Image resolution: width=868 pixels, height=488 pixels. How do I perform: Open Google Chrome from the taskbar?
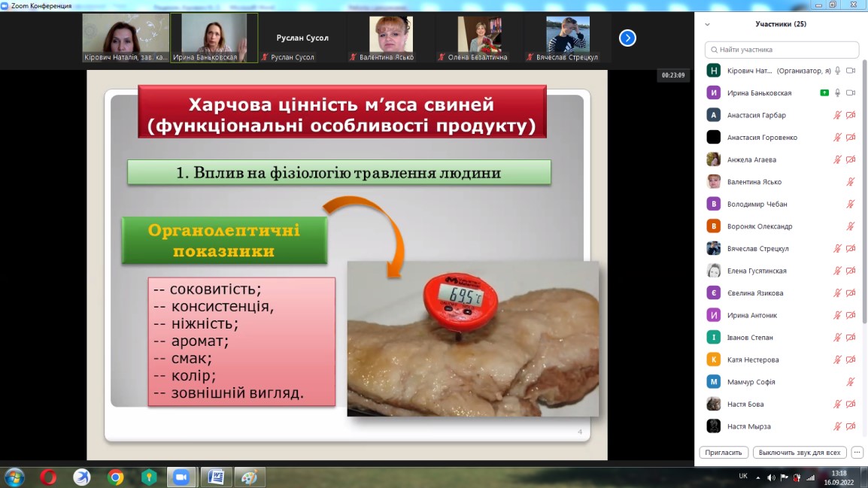coord(115,477)
